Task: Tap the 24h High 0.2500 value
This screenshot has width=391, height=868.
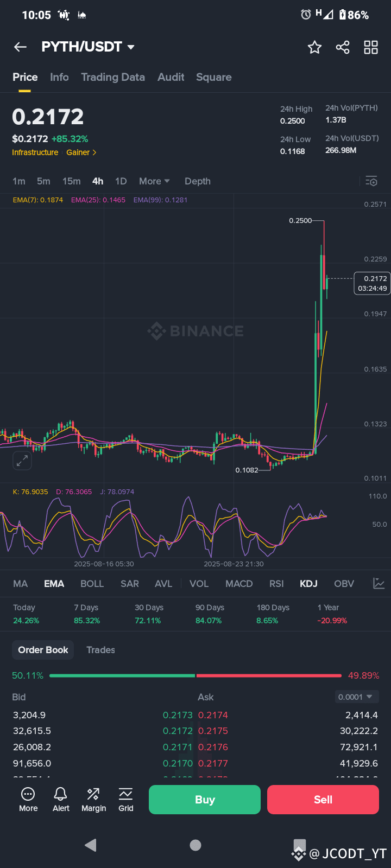Action: (293, 121)
